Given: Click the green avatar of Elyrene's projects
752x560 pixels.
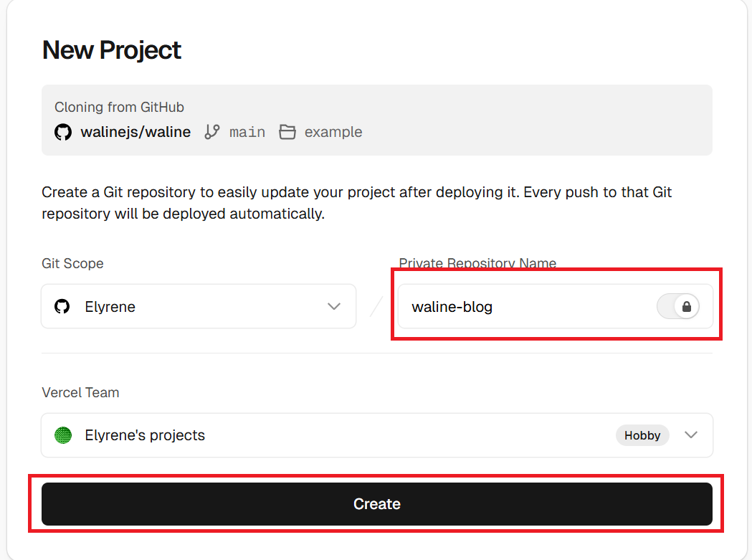Looking at the screenshot, I should (x=63, y=435).
